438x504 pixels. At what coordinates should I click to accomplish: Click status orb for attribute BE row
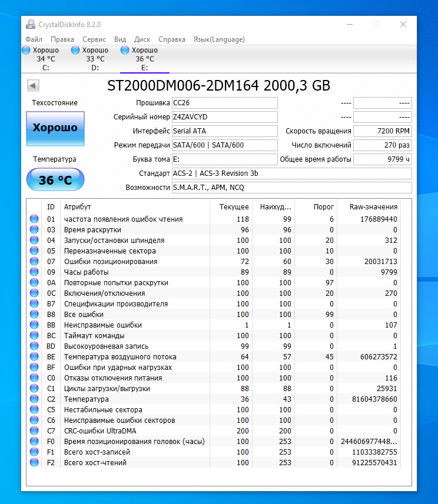point(34,357)
